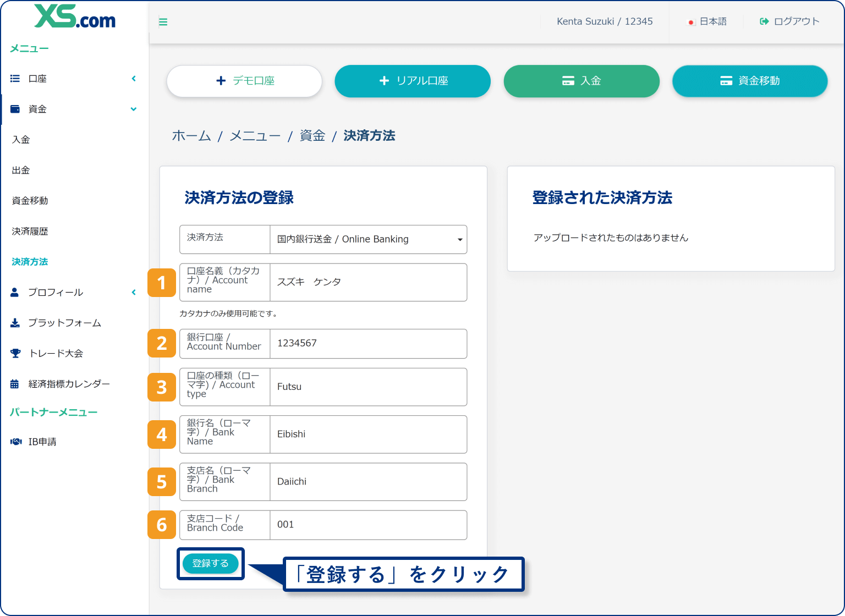The width and height of the screenshot is (845, 616).
Task: Collapse the 資金 menu chevron
Action: (134, 109)
